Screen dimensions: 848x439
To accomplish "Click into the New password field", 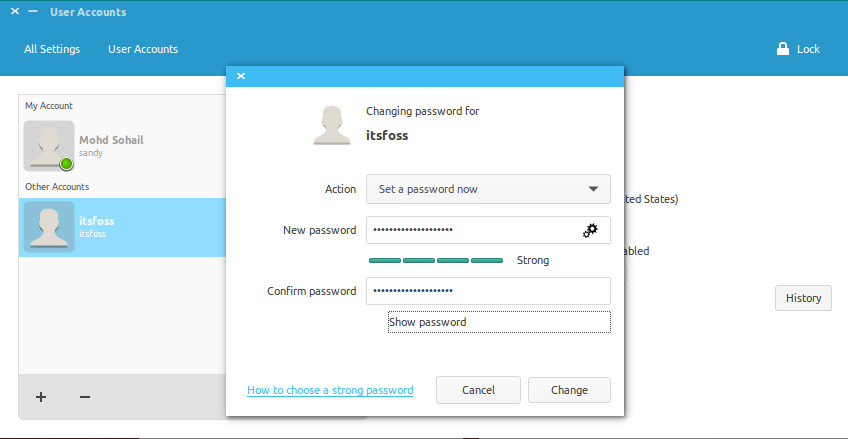I will coord(470,230).
